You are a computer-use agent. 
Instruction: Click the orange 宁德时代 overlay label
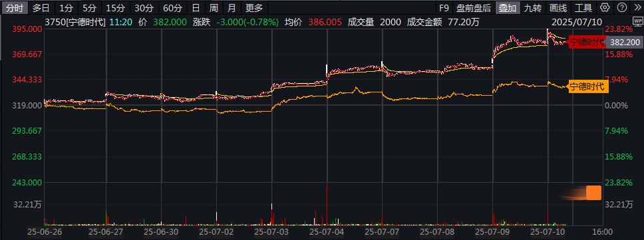[587, 86]
